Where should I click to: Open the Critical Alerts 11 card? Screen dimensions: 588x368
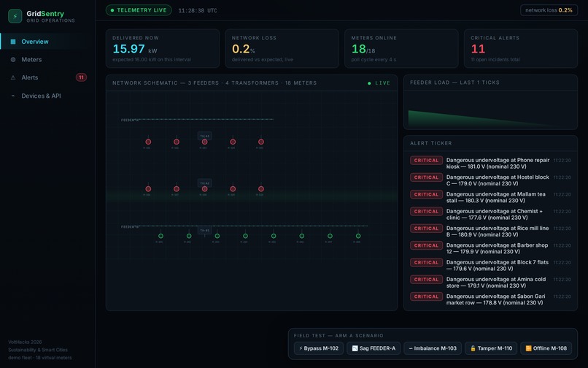(520, 48)
